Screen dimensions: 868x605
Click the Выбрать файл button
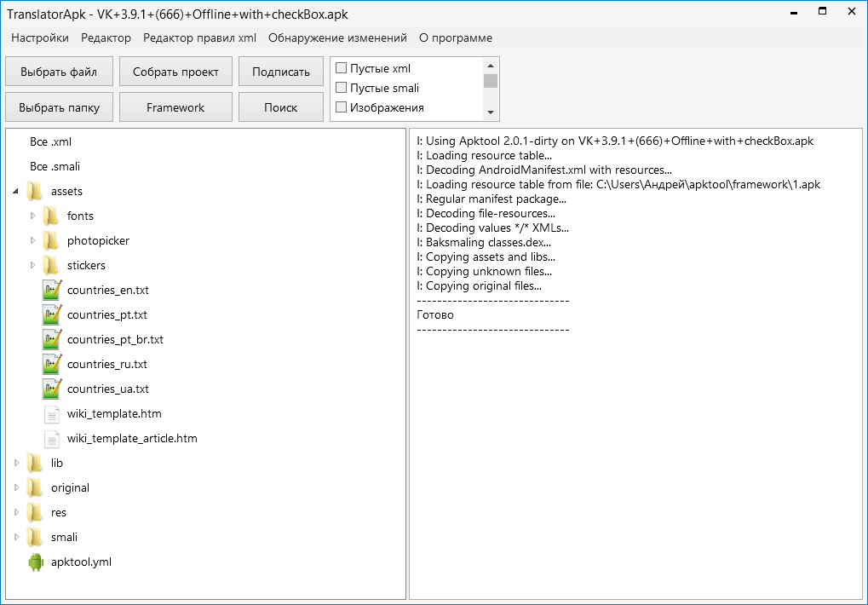pos(59,72)
